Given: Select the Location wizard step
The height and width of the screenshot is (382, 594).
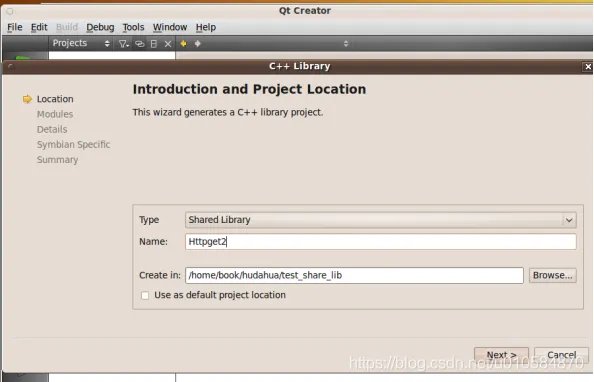Looking at the screenshot, I should point(55,99).
